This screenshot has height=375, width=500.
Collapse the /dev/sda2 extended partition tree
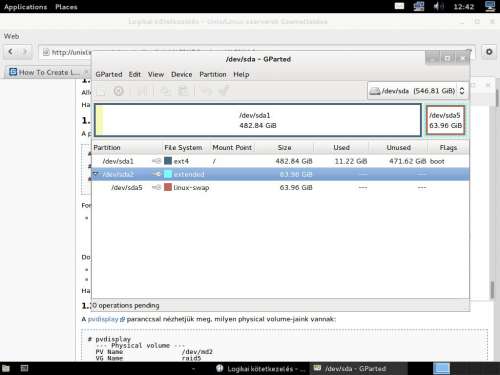pyautogui.click(x=96, y=174)
